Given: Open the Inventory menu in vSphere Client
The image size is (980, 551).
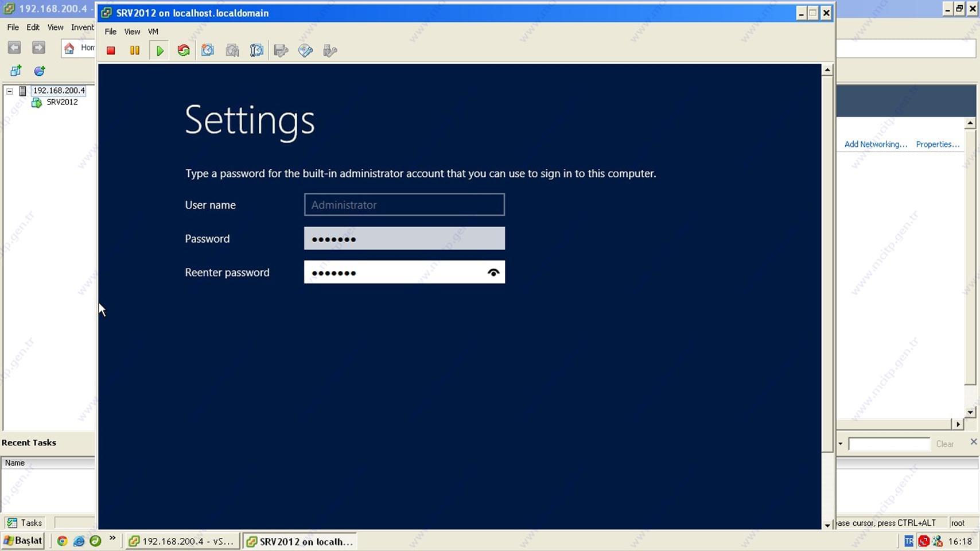Looking at the screenshot, I should point(82,27).
